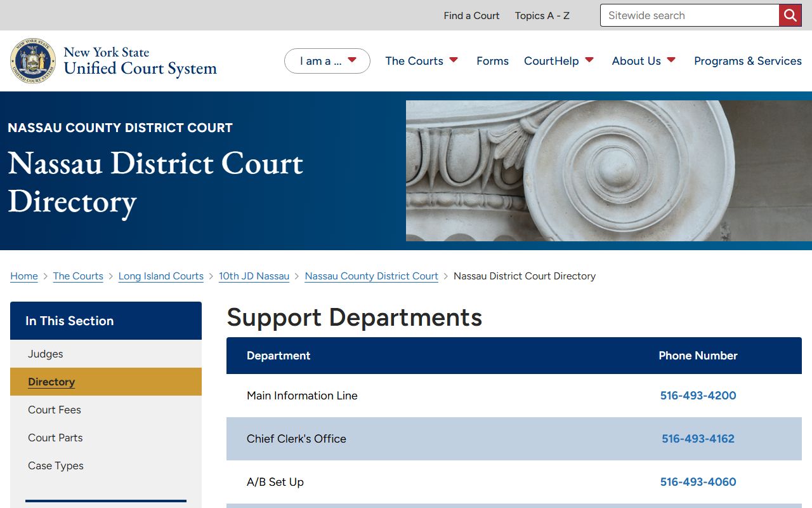The height and width of the screenshot is (508, 812).
Task: Click the 'Nassau District Court Directory' breadcrumb text
Action: (525, 276)
